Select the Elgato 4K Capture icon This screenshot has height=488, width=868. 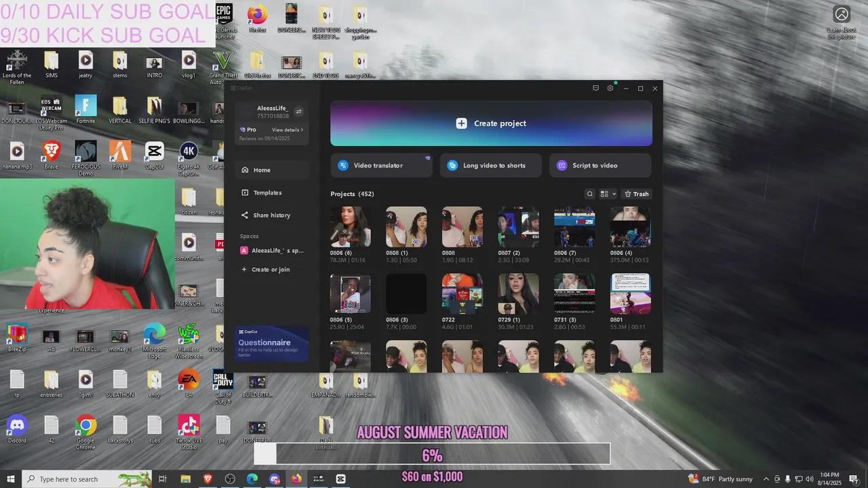coord(189,159)
